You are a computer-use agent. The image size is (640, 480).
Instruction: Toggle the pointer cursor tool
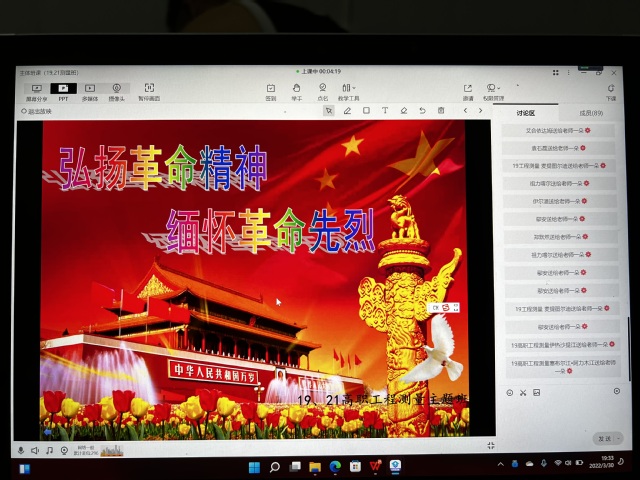pyautogui.click(x=328, y=111)
